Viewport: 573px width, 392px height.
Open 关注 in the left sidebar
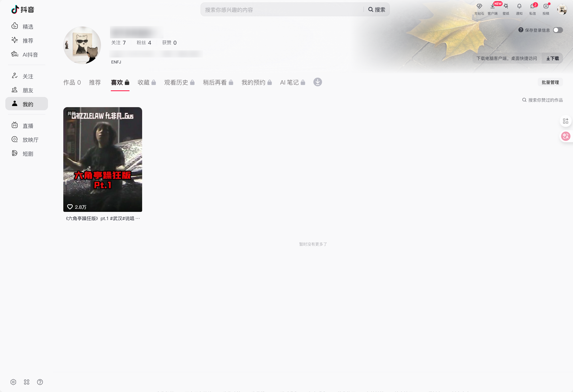(27, 76)
